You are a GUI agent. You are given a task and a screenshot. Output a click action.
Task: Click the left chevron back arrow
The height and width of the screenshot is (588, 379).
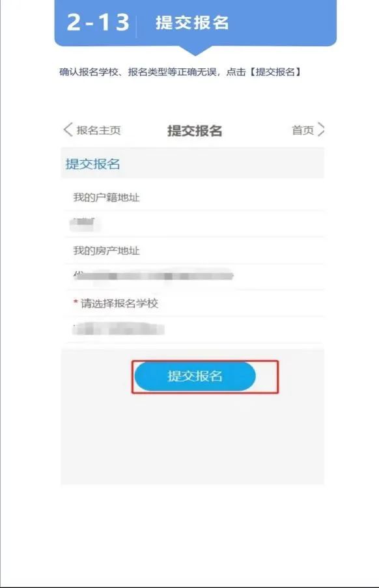click(68, 130)
